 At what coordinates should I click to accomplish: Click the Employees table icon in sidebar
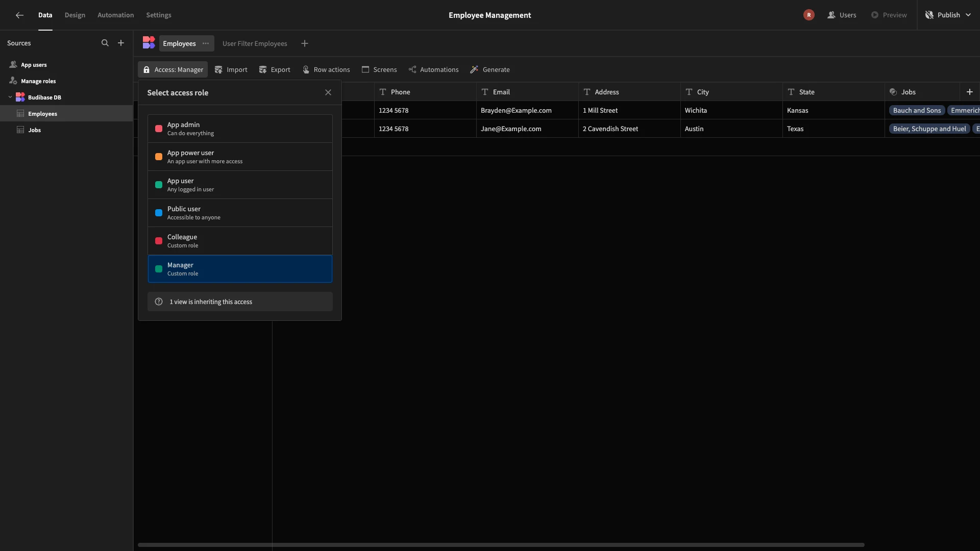pos(20,113)
